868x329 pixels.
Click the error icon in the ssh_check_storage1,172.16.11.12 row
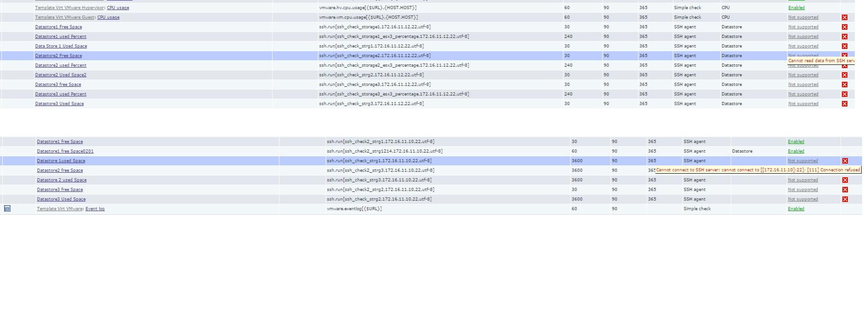(845, 27)
